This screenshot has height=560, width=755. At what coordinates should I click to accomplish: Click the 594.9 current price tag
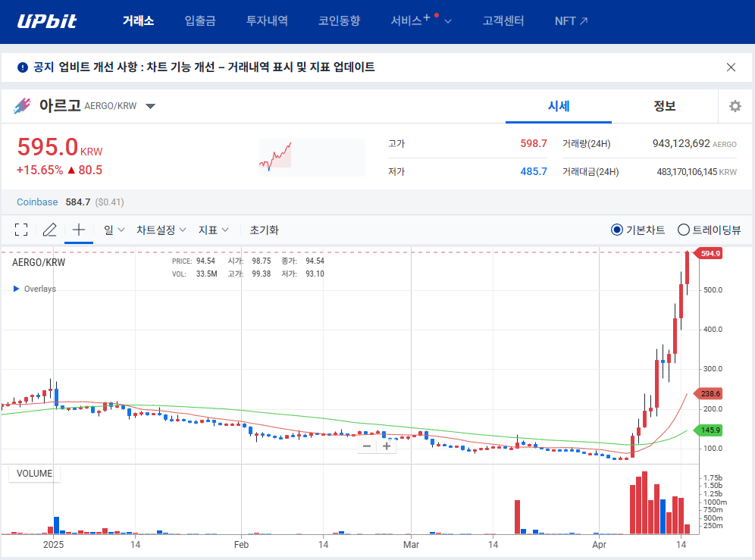click(708, 253)
